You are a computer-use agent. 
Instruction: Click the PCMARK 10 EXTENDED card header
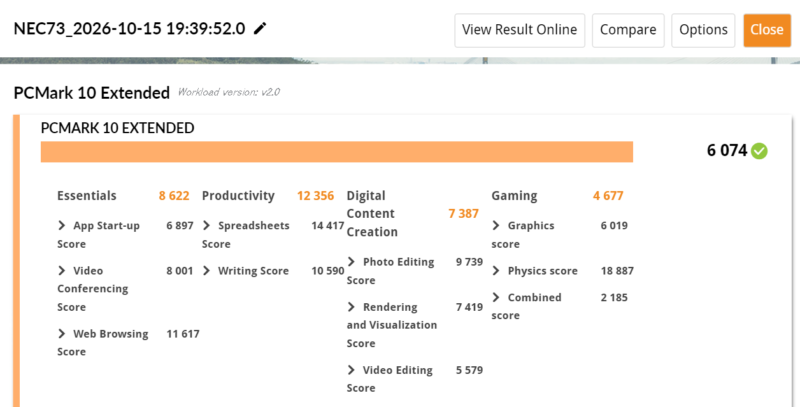[x=117, y=128]
